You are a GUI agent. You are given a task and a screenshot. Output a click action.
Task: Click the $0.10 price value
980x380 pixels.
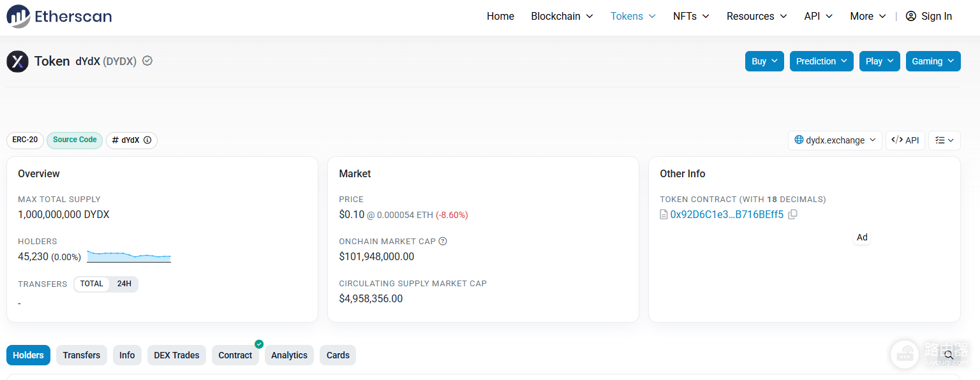(x=352, y=215)
